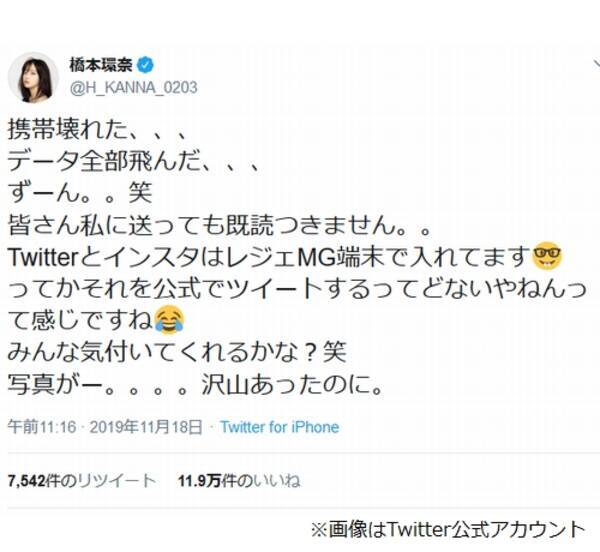Click the nerd face glasses emoji
This screenshot has width=600, height=552.
tap(547, 256)
